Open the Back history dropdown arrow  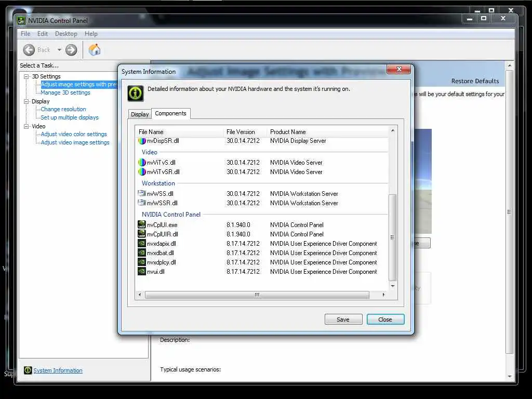pyautogui.click(x=59, y=50)
